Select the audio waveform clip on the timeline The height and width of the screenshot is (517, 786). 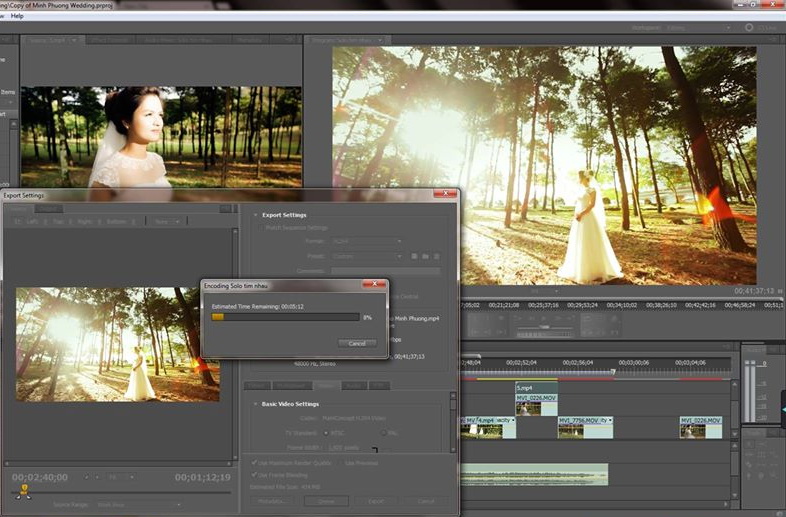pyautogui.click(x=534, y=474)
